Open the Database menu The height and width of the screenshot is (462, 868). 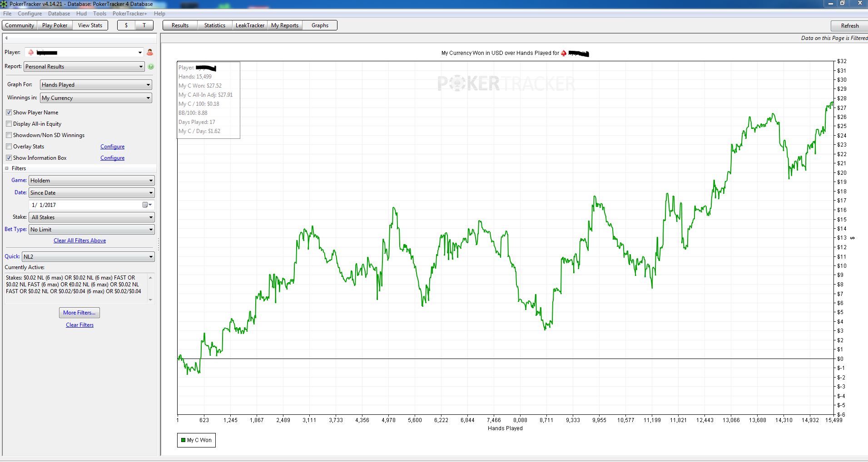[x=59, y=14]
